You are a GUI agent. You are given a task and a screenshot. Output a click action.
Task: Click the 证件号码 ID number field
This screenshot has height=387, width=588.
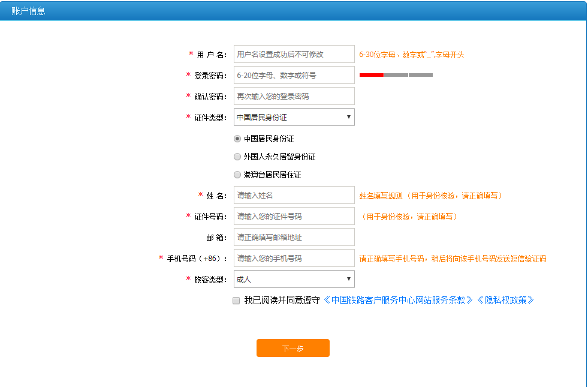click(294, 216)
